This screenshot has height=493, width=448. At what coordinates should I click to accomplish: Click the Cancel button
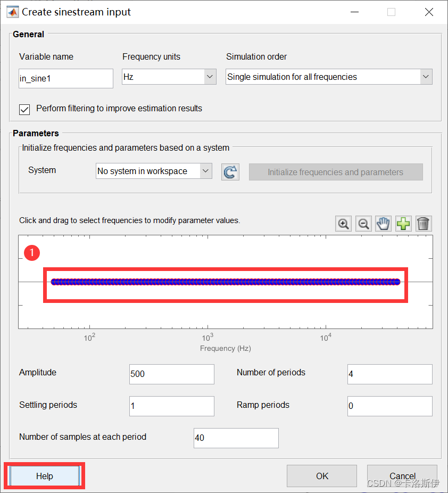402,476
